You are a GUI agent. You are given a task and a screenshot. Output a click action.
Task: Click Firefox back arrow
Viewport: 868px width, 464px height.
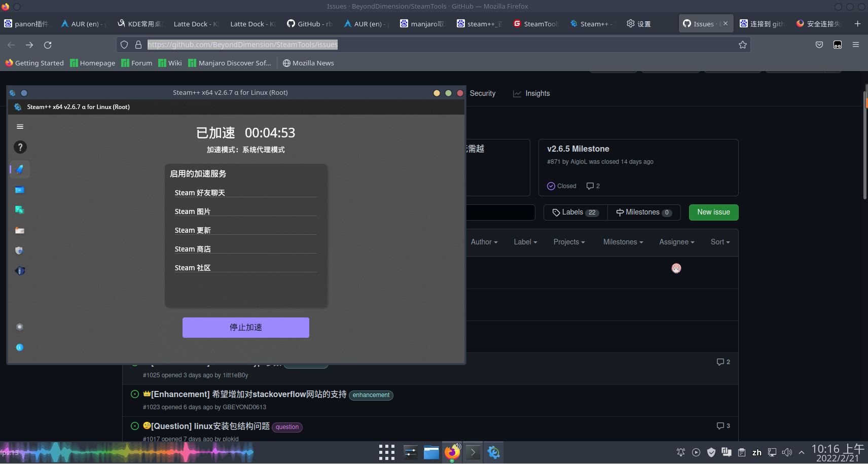tap(11, 45)
